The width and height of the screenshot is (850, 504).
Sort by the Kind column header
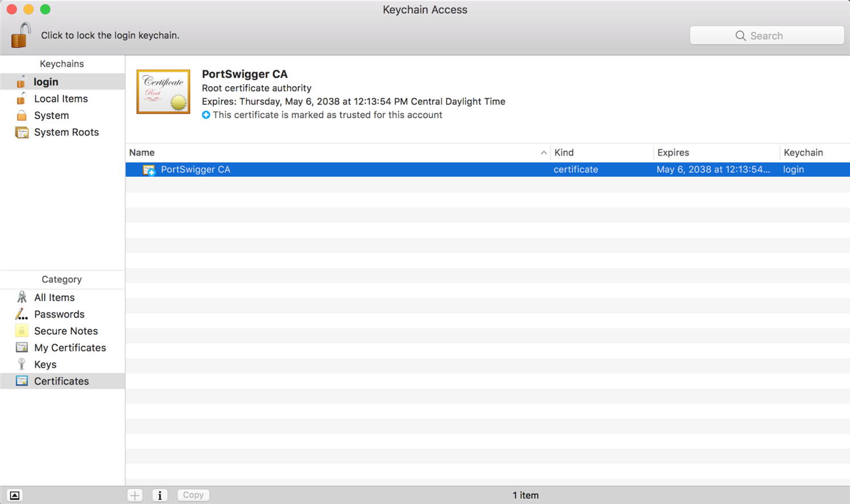pyautogui.click(x=601, y=152)
